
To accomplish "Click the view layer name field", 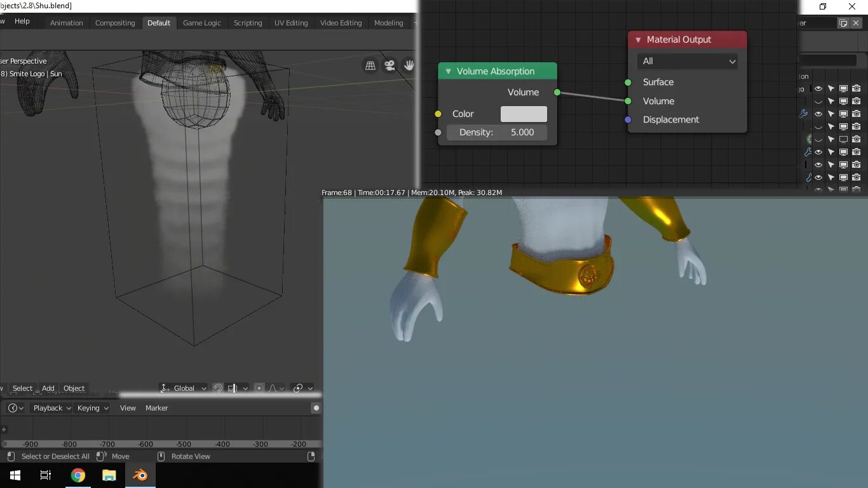I will click(817, 23).
